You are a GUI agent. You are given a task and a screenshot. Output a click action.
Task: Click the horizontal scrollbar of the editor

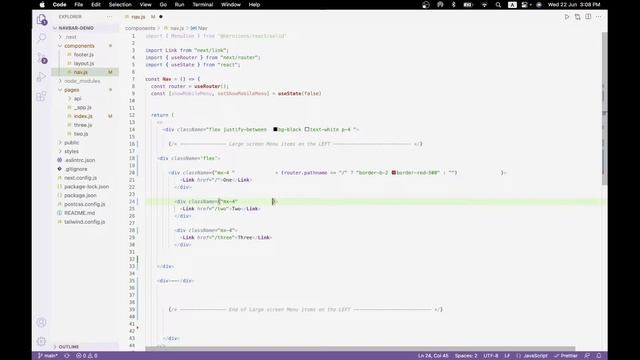360,349
